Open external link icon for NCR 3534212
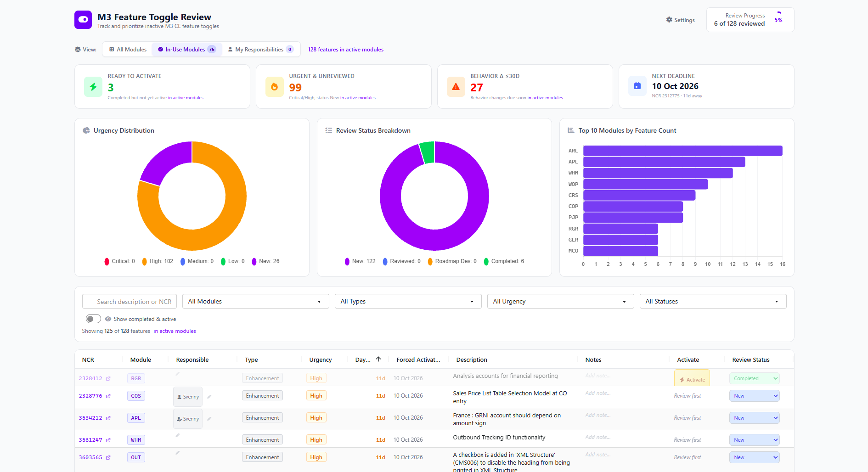868x472 pixels. pos(108,418)
